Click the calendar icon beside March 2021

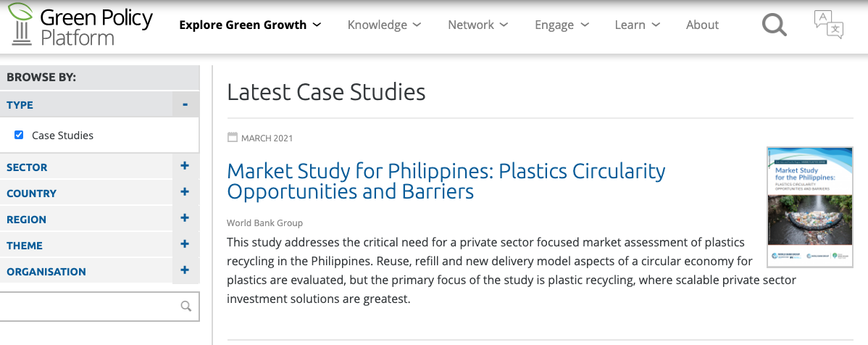pyautogui.click(x=233, y=138)
